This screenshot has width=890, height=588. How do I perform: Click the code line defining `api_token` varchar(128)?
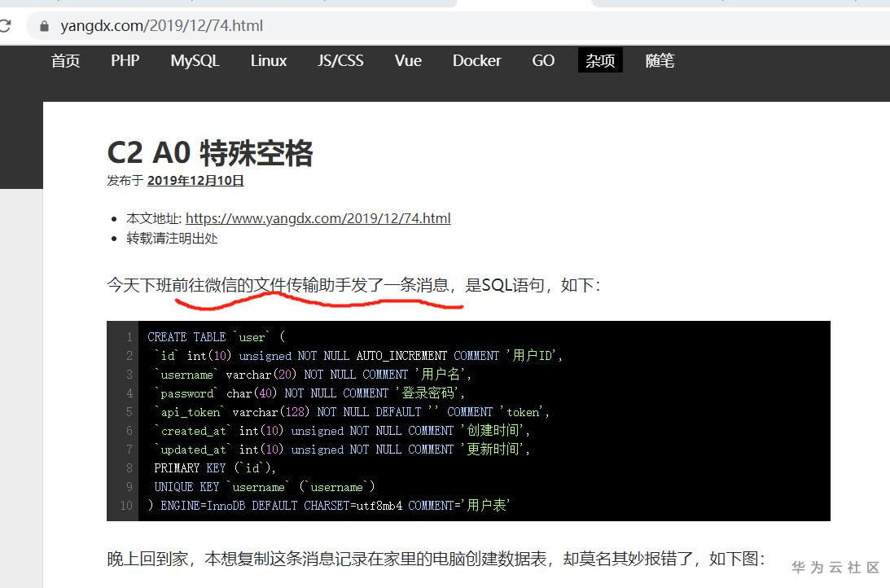tap(352, 412)
